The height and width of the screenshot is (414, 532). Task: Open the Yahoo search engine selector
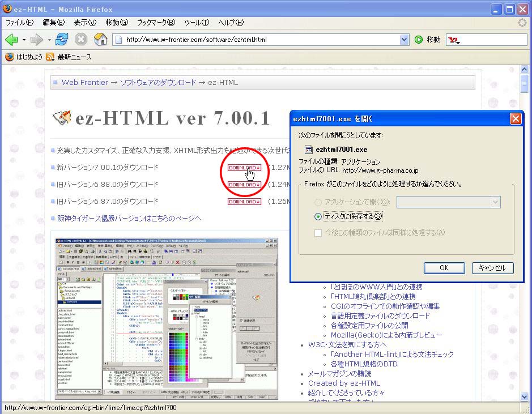point(454,40)
